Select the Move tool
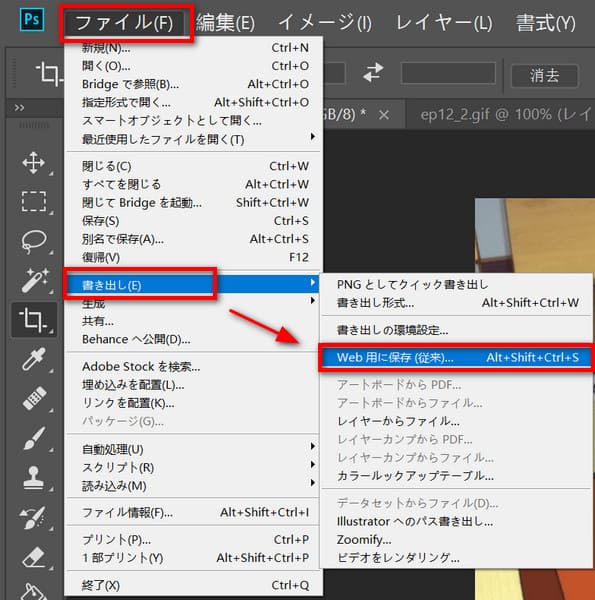Screen dimensions: 595x600 [33, 163]
